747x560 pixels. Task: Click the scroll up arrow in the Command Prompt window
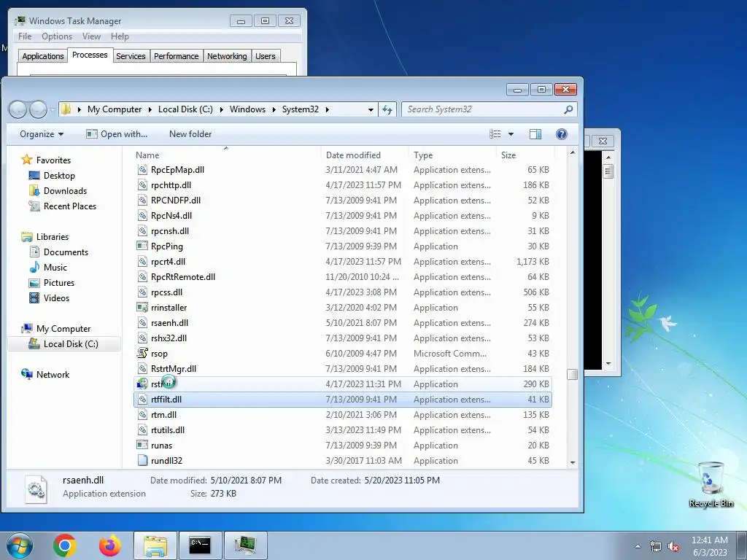click(608, 157)
